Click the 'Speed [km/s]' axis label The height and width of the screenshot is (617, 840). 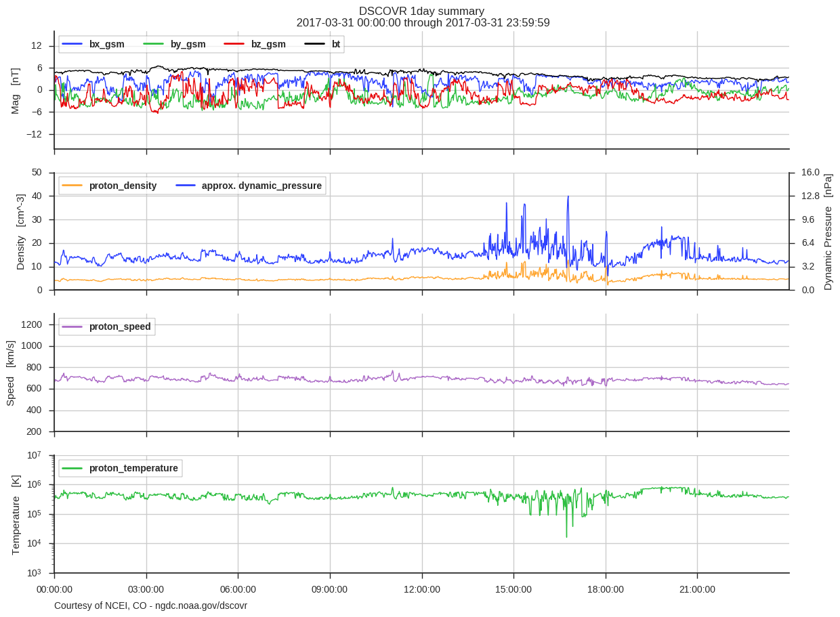(x=10, y=373)
